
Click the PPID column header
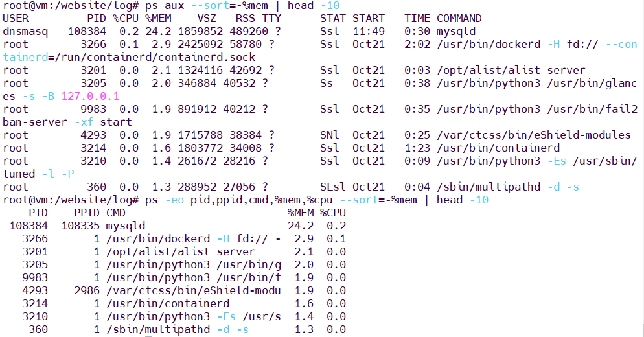(x=87, y=213)
